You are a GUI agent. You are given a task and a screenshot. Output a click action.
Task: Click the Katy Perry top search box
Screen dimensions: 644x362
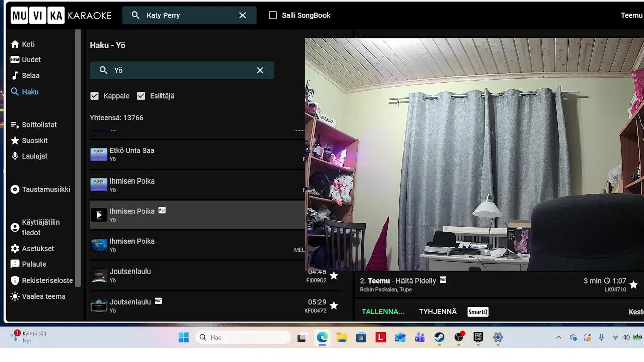189,15
